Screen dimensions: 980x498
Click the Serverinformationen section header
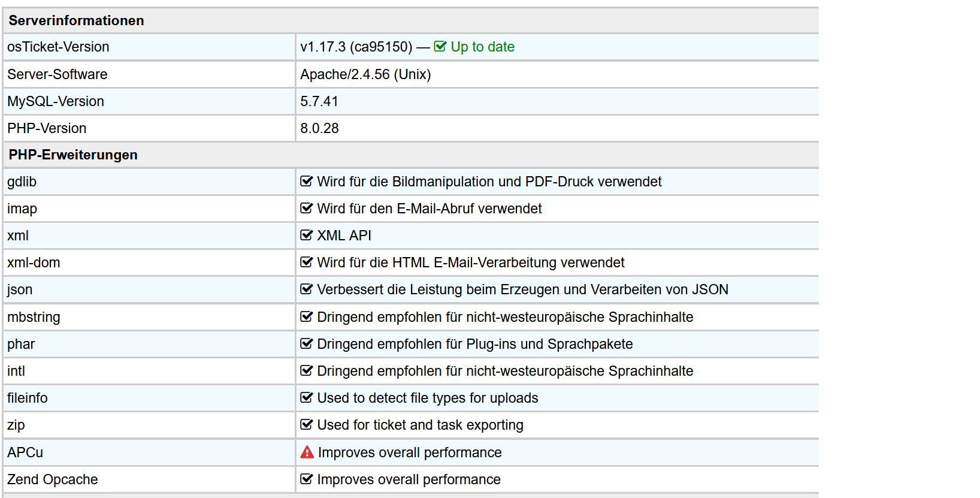coord(76,20)
